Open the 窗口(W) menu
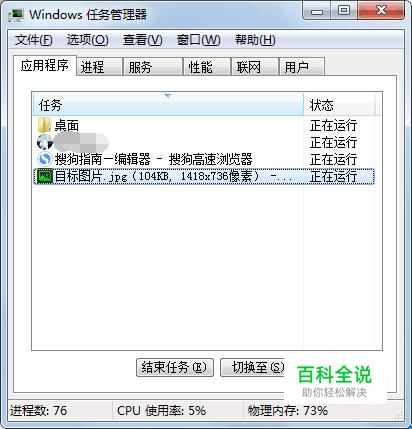The image size is (412, 429). tap(198, 40)
